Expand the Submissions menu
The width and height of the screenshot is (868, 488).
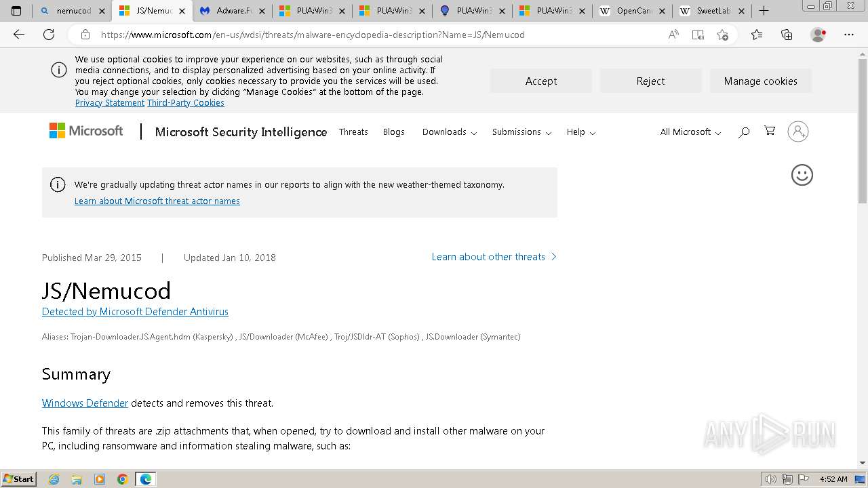pos(522,132)
